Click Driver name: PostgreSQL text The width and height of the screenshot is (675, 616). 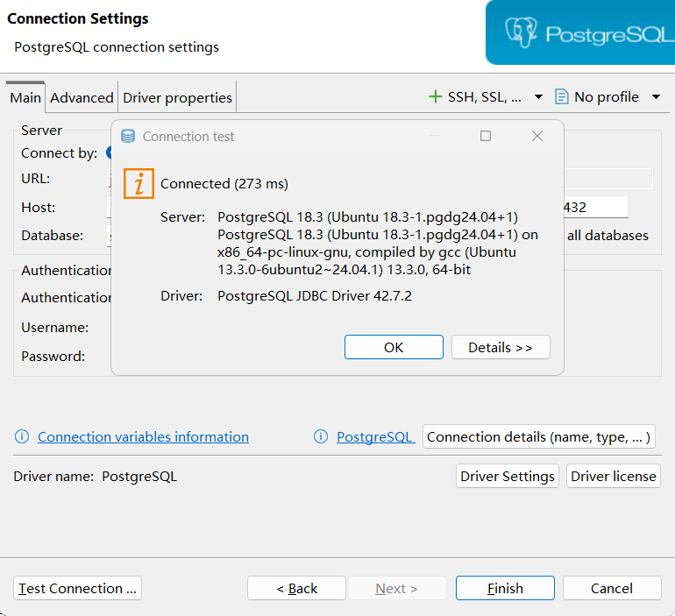[96, 476]
